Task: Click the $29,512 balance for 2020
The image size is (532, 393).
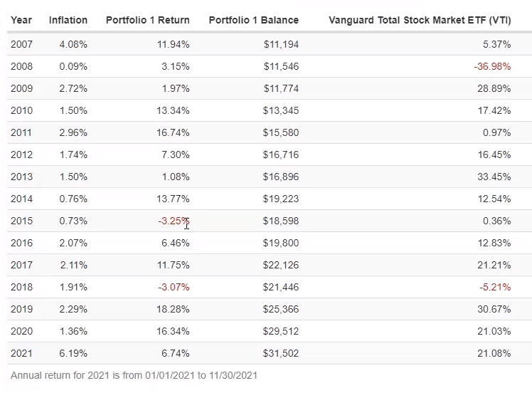Action: [x=281, y=331]
